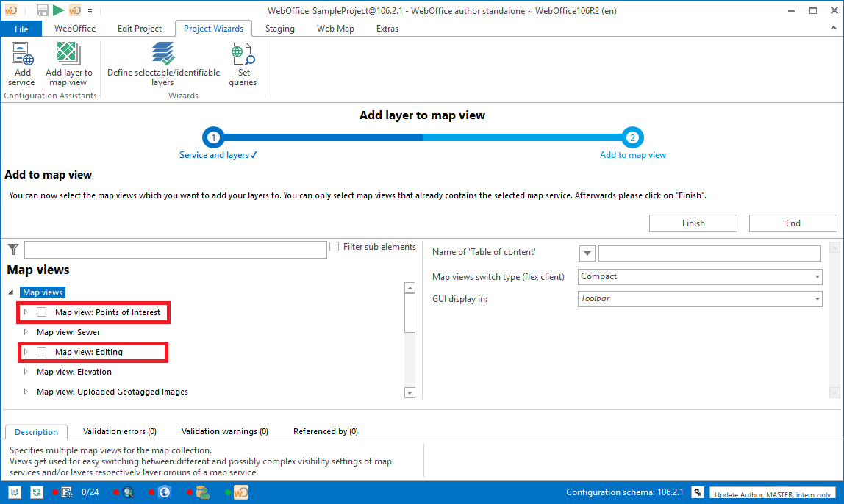The image size is (844, 504).
Task: Click the filter funnel icon above Map views
Action: pos(12,249)
